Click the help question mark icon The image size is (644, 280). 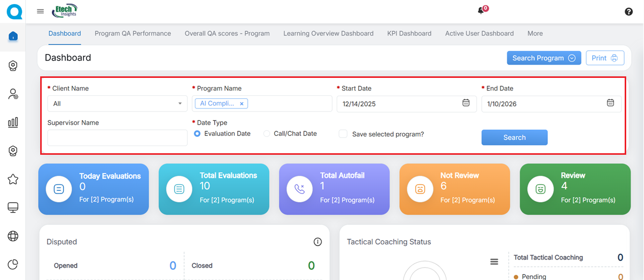[x=629, y=12]
